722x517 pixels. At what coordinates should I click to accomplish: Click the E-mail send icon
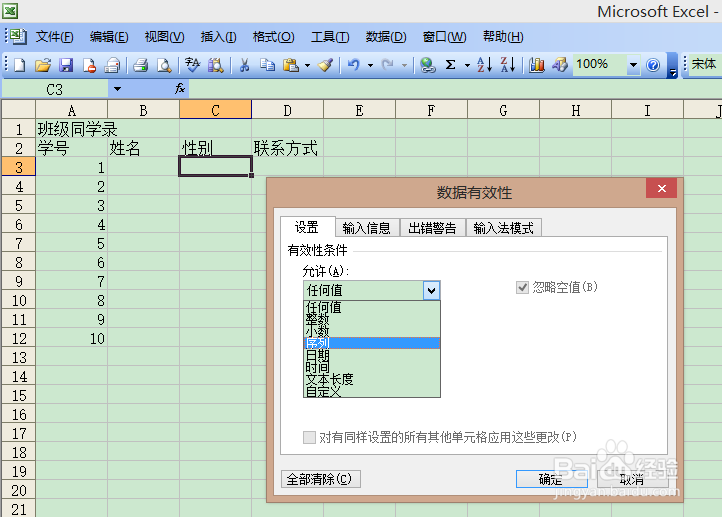tap(112, 65)
